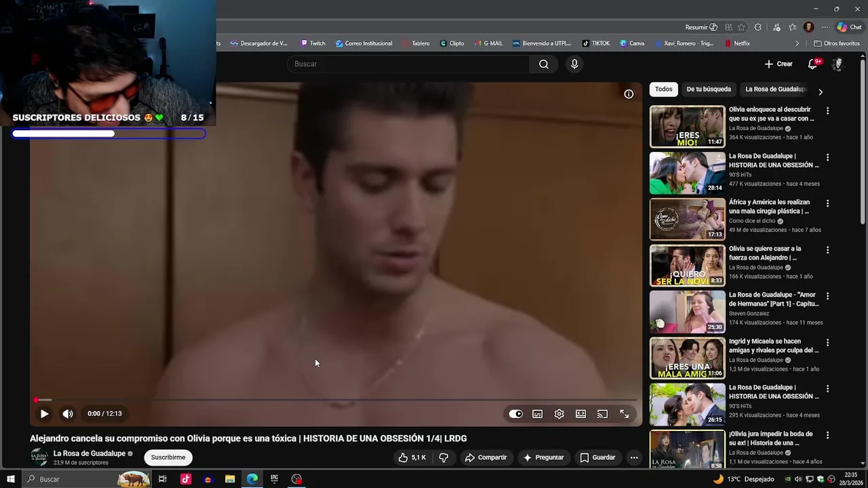The width and height of the screenshot is (868, 488).
Task: Open options for 295 K visualizaciones video
Action: [827, 389]
